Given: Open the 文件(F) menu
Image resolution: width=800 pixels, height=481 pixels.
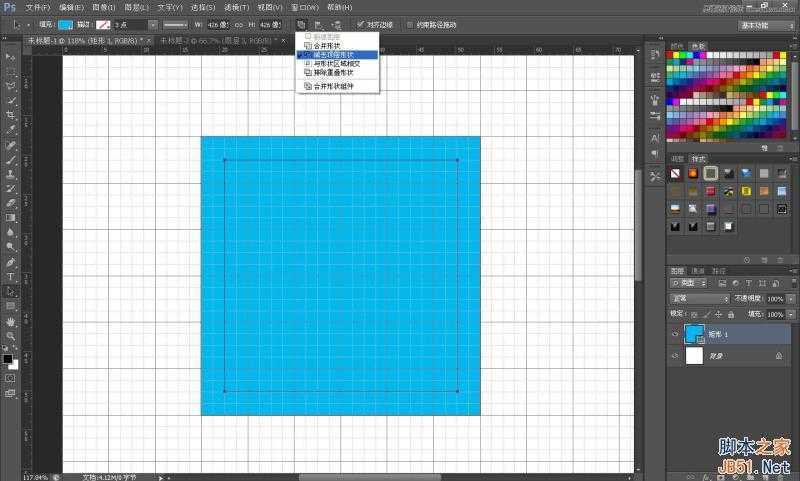Looking at the screenshot, I should click(38, 7).
